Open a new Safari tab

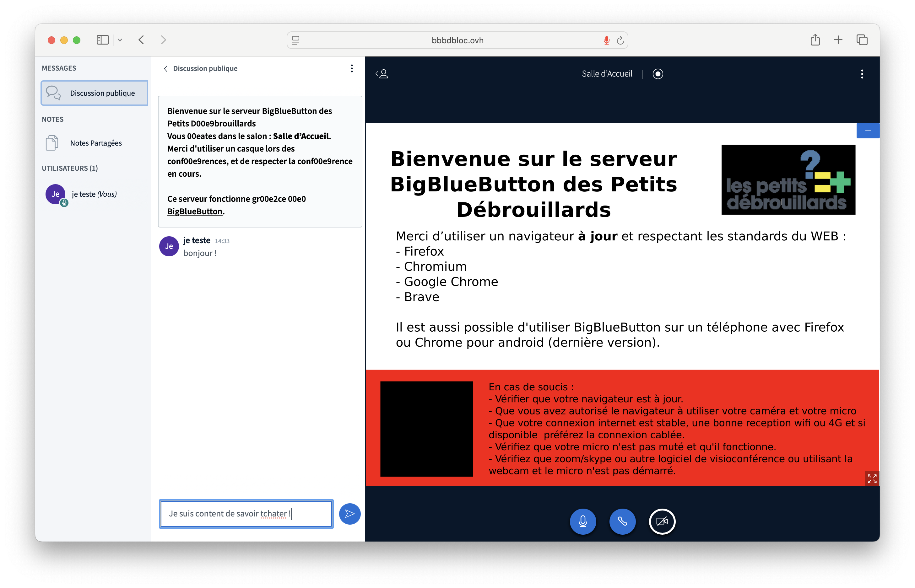coord(838,40)
